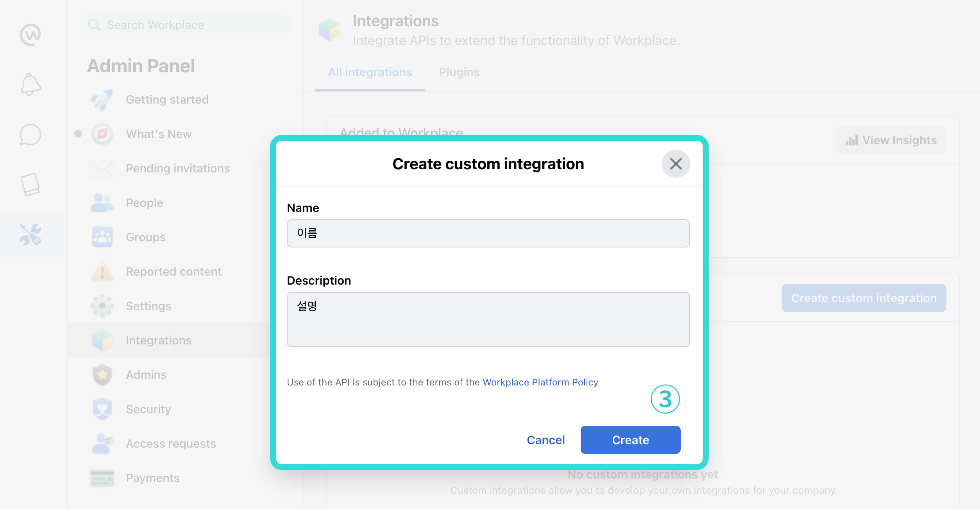Click the blue Create button
980x509 pixels.
[630, 440]
